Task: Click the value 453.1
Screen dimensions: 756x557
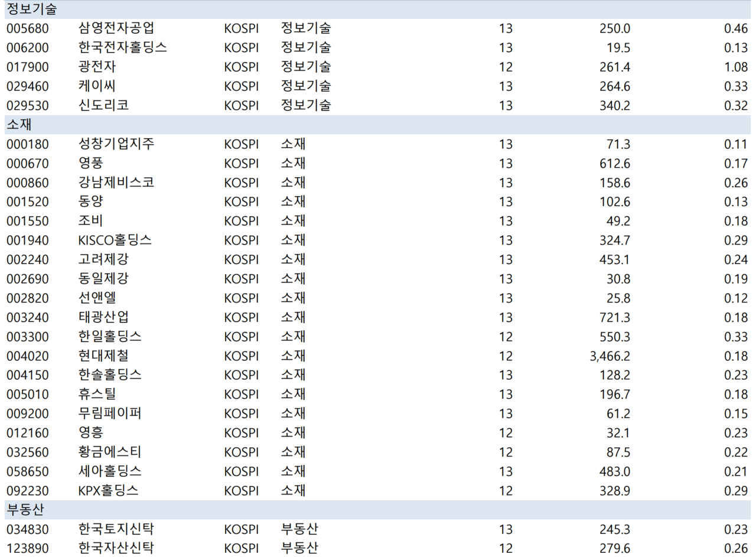Action: click(614, 259)
